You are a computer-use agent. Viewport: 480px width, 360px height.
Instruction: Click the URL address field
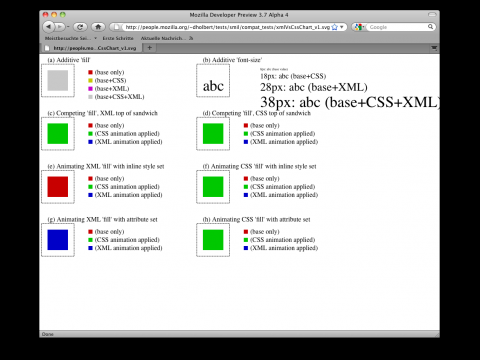227,27
